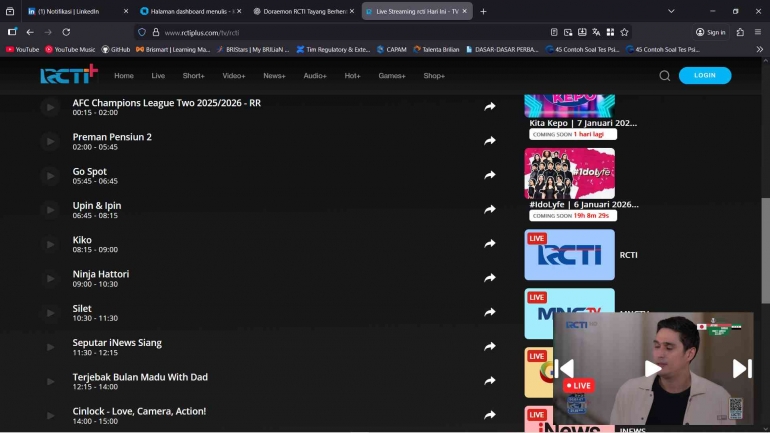Open the GitHub bookmark
This screenshot has height=433, width=770.
[116, 50]
